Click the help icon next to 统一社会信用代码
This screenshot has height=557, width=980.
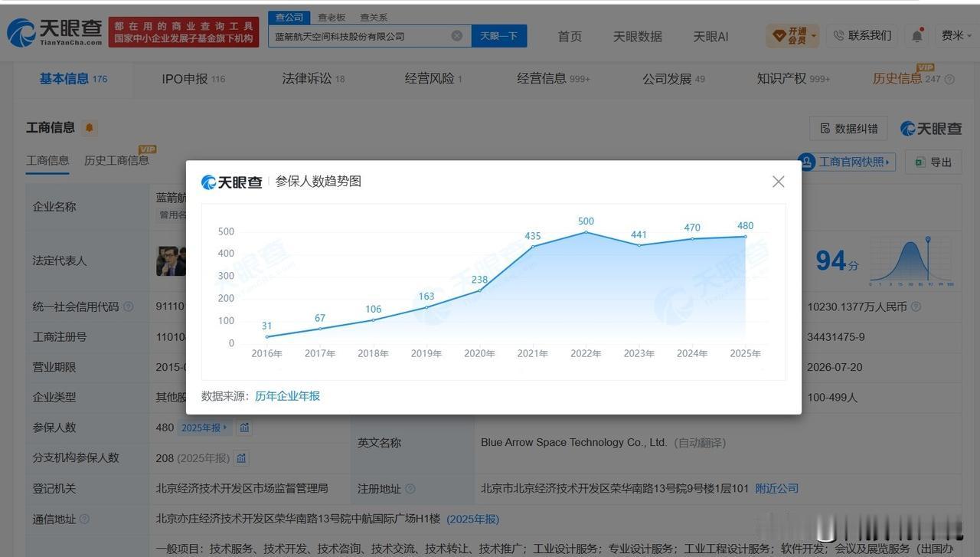click(x=128, y=306)
